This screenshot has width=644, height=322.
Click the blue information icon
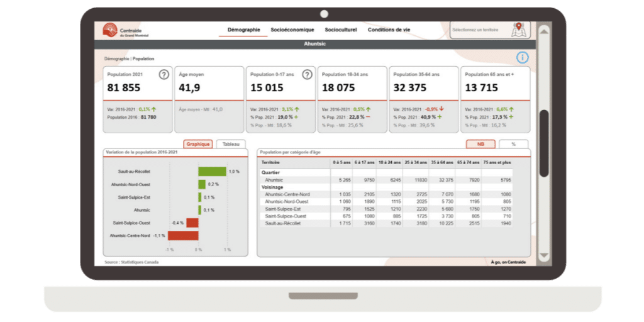click(523, 58)
